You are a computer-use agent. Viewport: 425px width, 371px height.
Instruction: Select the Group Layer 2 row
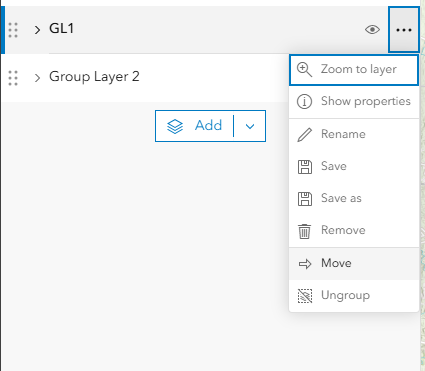[x=145, y=77]
